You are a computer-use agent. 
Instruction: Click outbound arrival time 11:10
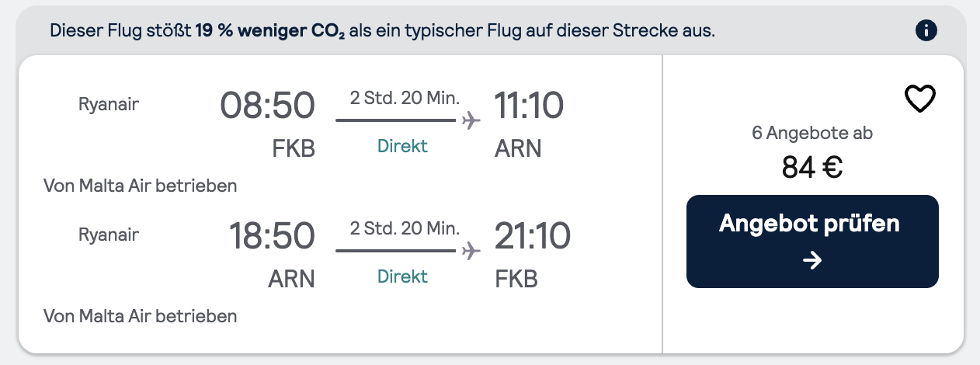click(529, 106)
